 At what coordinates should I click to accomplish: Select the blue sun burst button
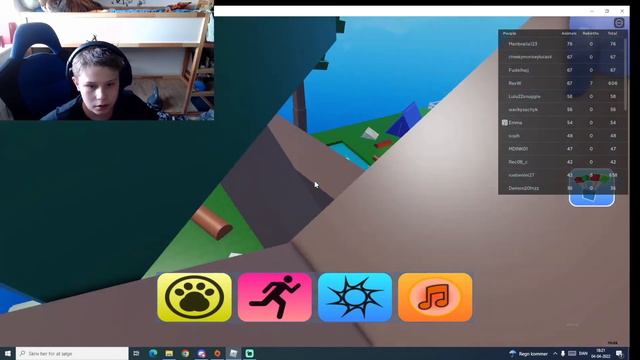click(x=355, y=298)
